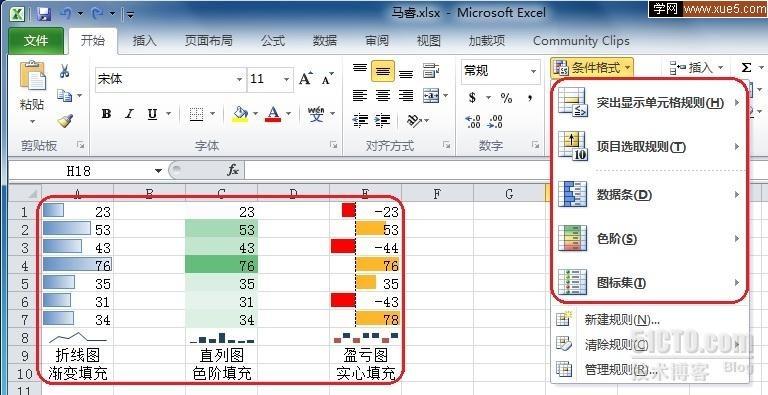Click the text Orientation icon
Image resolution: width=768 pixels, height=395 pixels.
pos(414,120)
